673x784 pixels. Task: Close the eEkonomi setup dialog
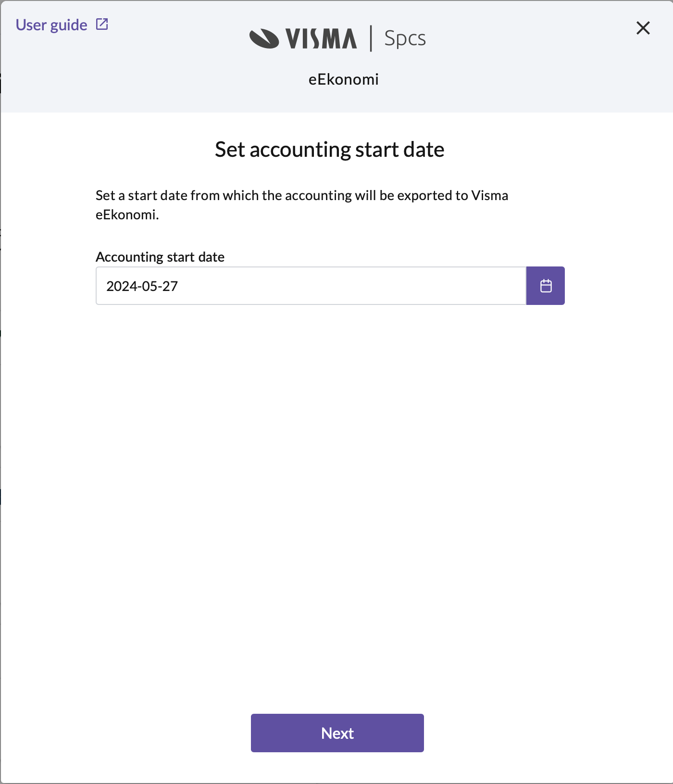[643, 28]
